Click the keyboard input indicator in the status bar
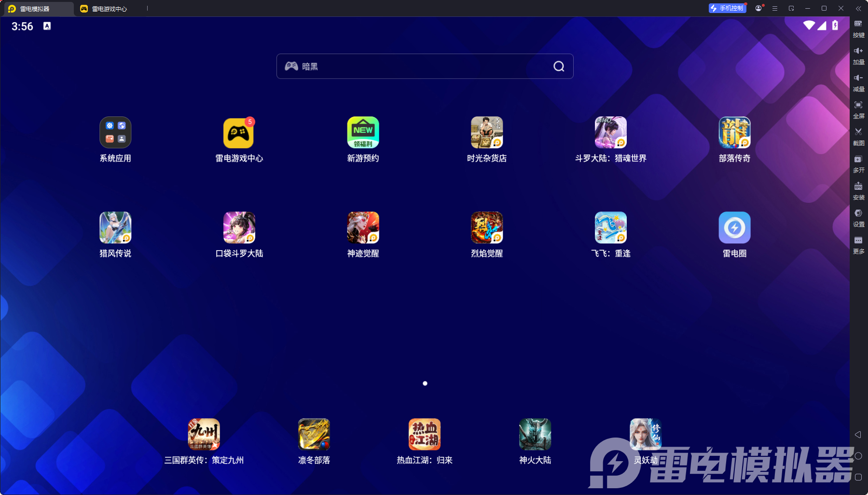The height and width of the screenshot is (495, 868). click(47, 26)
